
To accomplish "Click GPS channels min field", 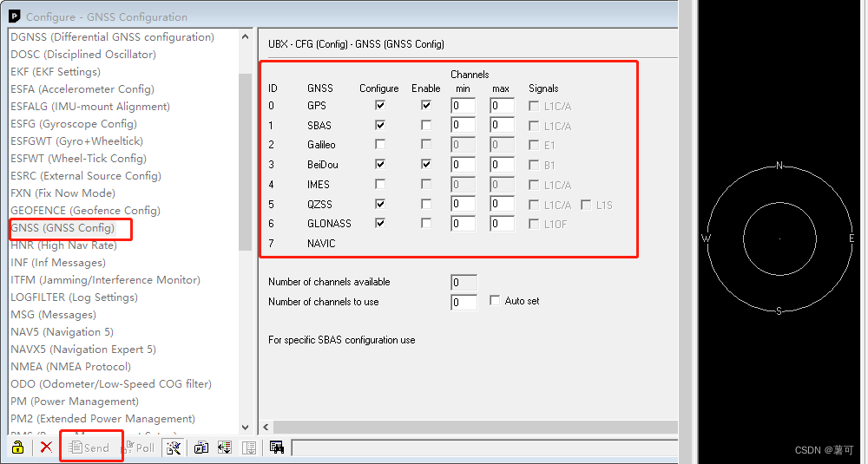I will [463, 106].
